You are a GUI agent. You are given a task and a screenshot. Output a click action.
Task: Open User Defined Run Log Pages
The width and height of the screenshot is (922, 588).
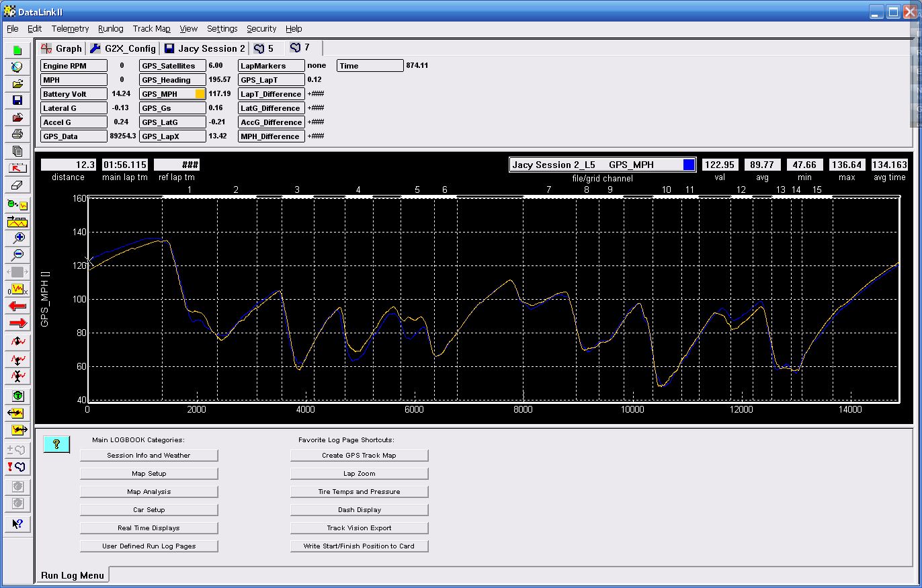149,546
